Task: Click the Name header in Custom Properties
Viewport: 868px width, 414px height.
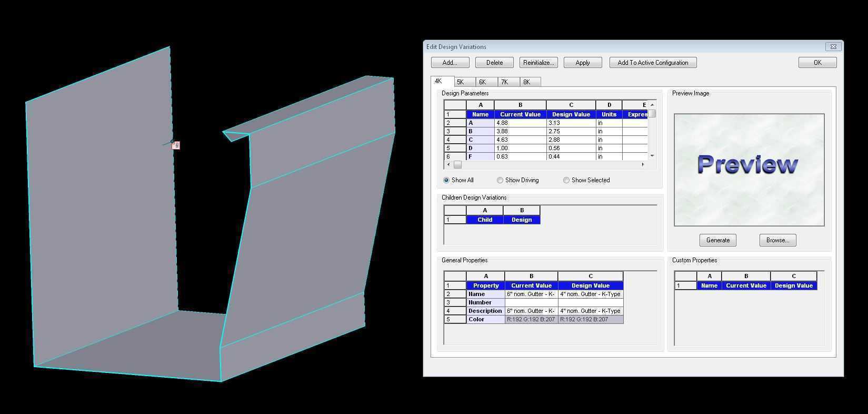Action: pyautogui.click(x=709, y=285)
